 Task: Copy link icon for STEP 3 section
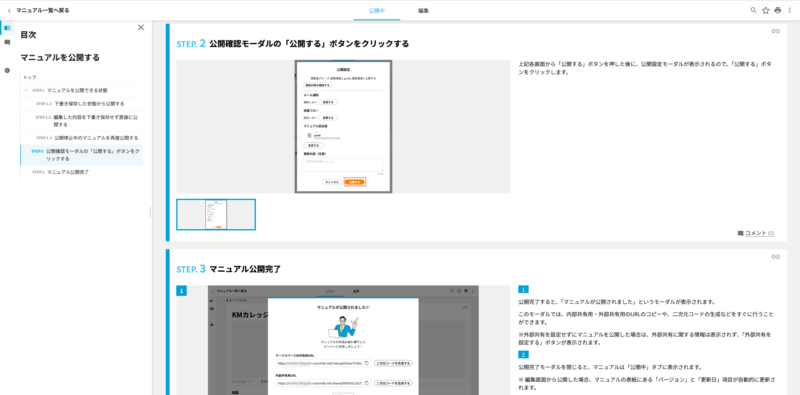pyautogui.click(x=776, y=257)
